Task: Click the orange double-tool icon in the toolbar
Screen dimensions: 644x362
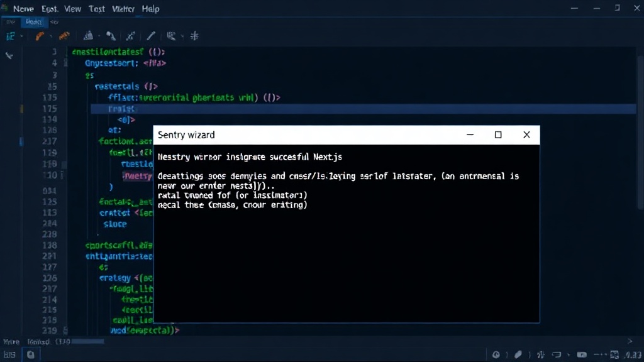Action: [x=64, y=36]
